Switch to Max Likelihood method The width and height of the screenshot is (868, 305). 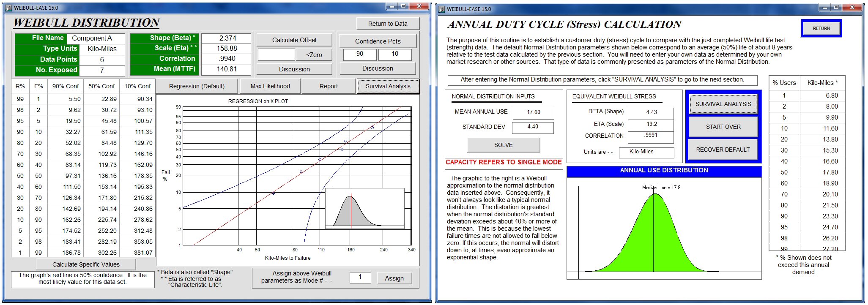270,86
